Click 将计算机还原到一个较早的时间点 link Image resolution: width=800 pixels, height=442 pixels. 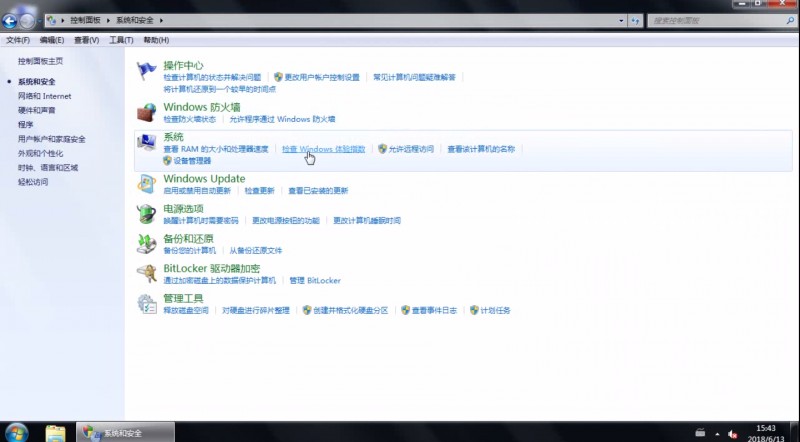click(x=220, y=89)
